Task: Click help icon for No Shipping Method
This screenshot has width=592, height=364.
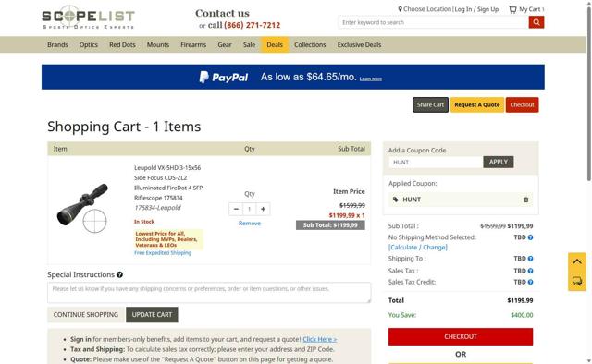Action: pos(530,237)
